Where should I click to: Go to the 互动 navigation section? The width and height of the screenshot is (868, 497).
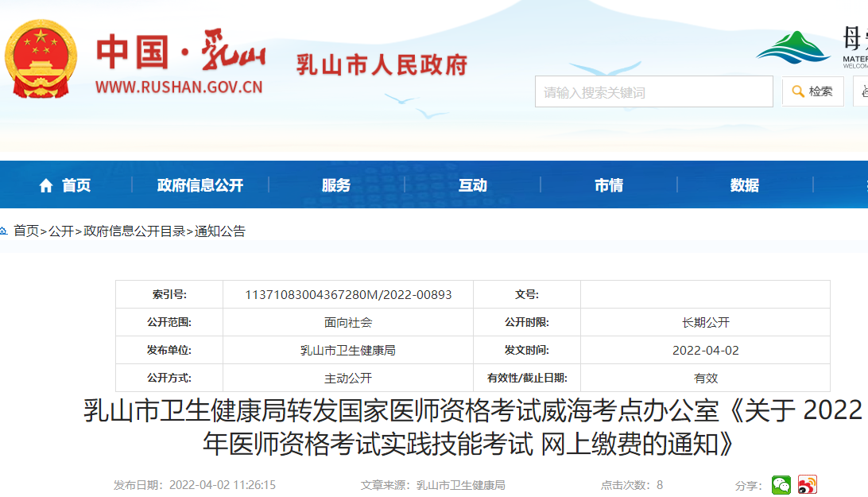[x=472, y=185]
